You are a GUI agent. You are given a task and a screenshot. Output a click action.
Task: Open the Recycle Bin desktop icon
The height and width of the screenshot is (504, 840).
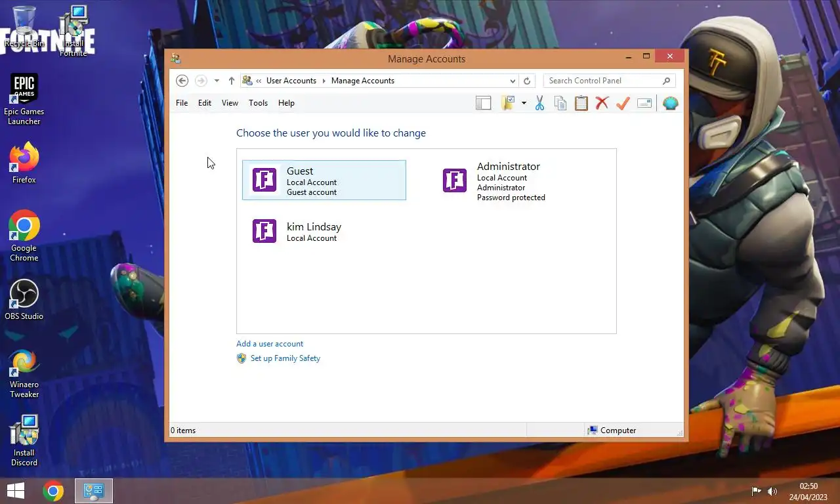(x=24, y=26)
